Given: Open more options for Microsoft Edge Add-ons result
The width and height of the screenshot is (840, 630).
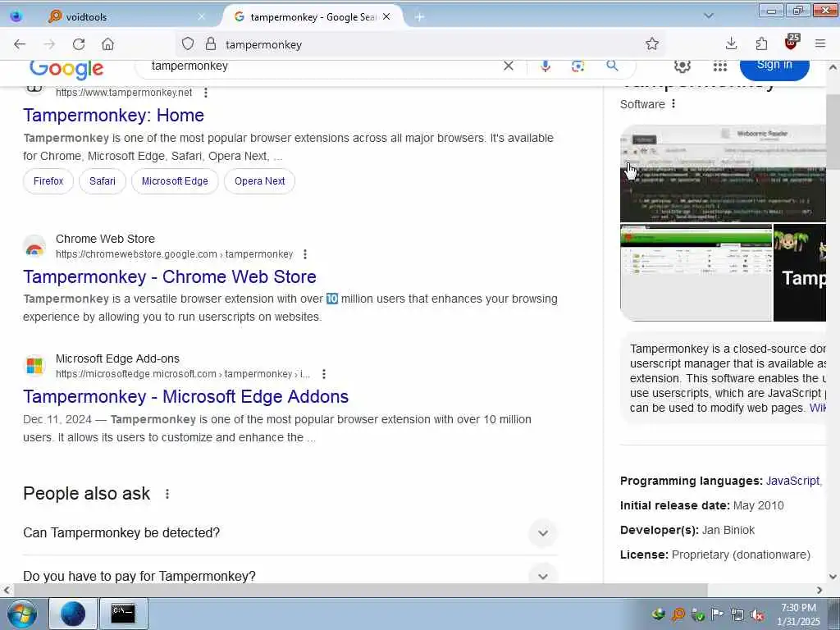Looking at the screenshot, I should pyautogui.click(x=323, y=374).
